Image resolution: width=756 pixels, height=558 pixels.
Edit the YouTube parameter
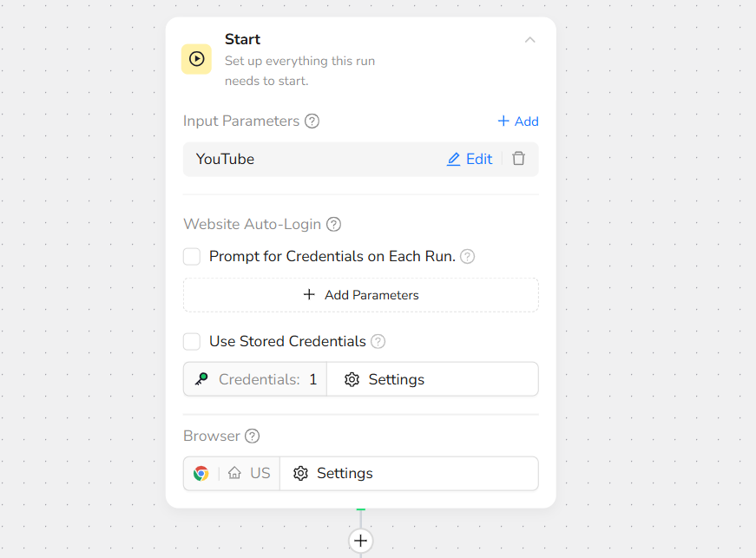click(x=470, y=160)
